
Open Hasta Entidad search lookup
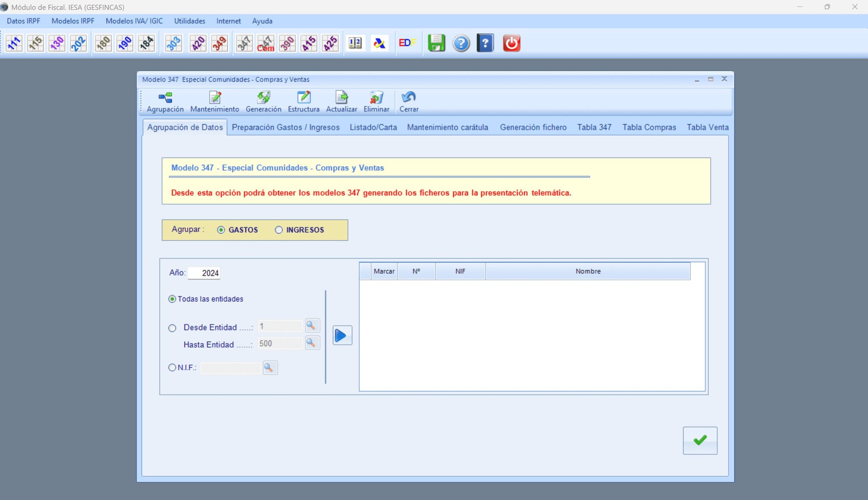click(312, 343)
